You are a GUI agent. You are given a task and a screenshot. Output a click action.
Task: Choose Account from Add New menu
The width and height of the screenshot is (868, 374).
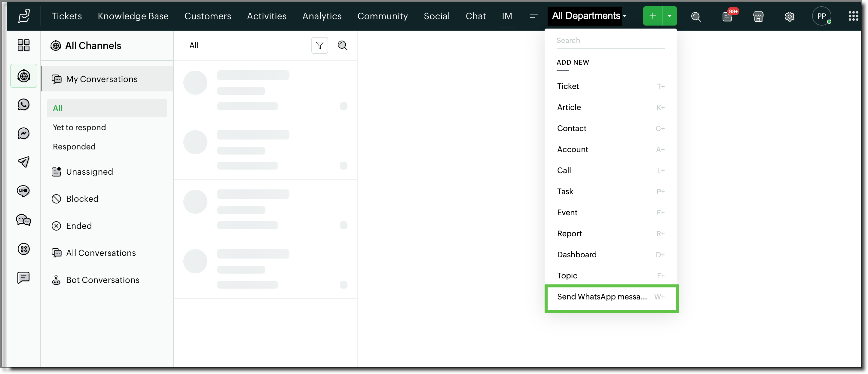[610, 149]
